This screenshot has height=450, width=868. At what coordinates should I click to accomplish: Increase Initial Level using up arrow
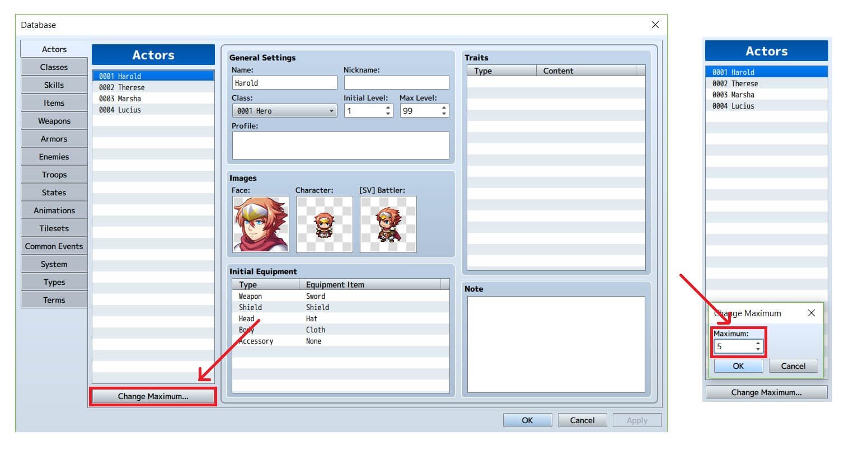pos(388,107)
